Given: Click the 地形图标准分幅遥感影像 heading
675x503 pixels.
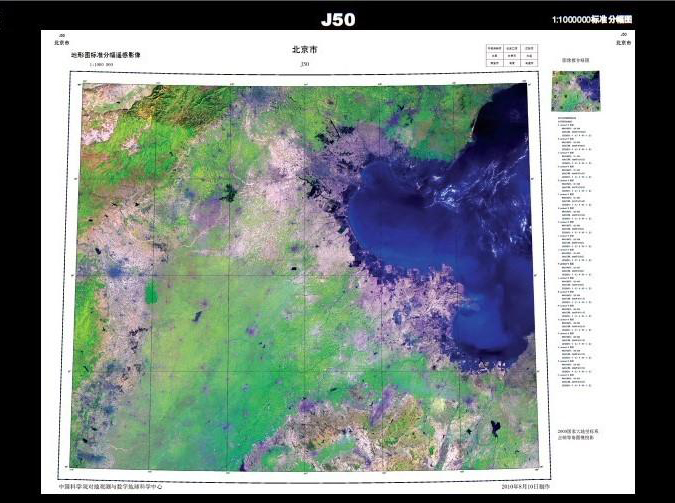Looking at the screenshot, I should point(105,55).
